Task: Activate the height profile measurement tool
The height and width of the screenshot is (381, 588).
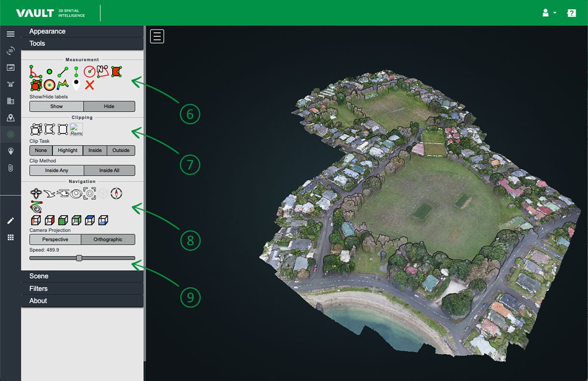Action: (63, 85)
